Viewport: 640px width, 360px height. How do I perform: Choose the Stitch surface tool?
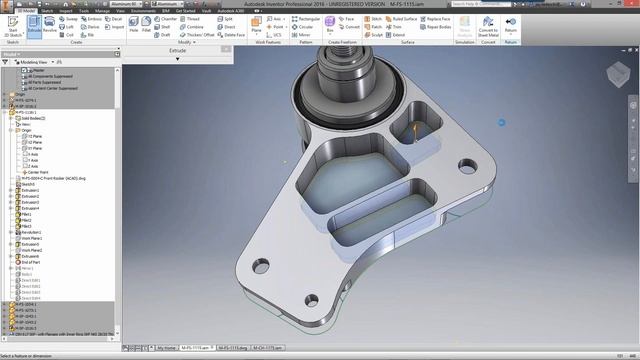tap(373, 19)
